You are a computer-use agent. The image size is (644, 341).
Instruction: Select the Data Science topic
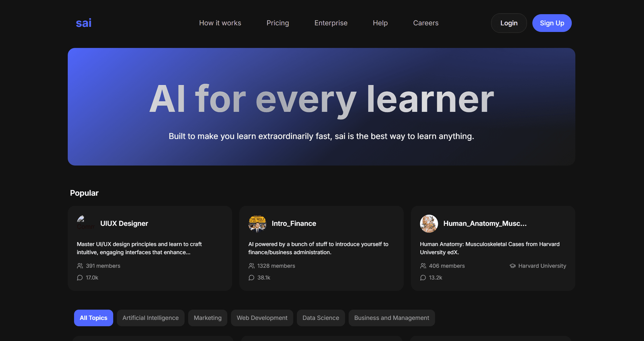click(x=321, y=318)
